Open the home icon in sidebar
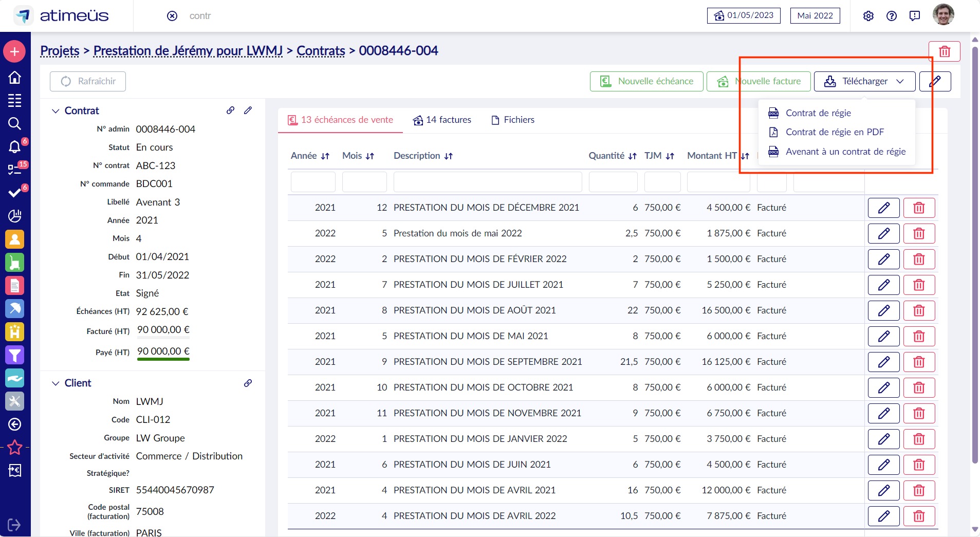The image size is (980, 537). [x=14, y=78]
